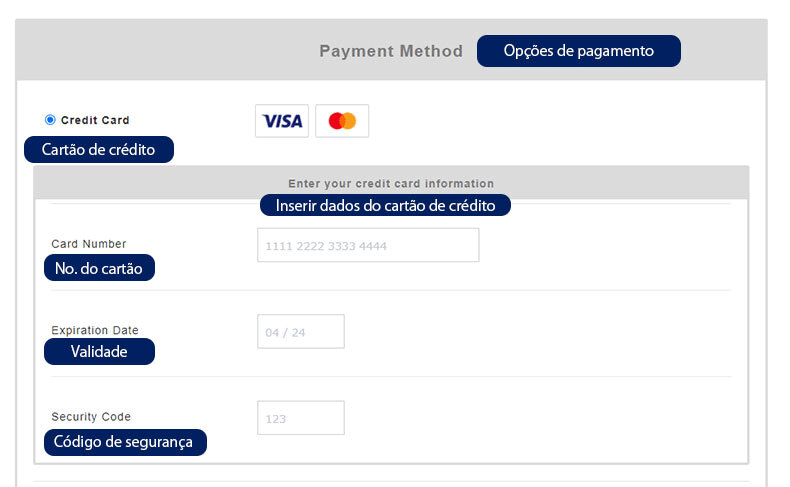Click the VISA card logo
The width and height of the screenshot is (790, 487).
(282, 121)
